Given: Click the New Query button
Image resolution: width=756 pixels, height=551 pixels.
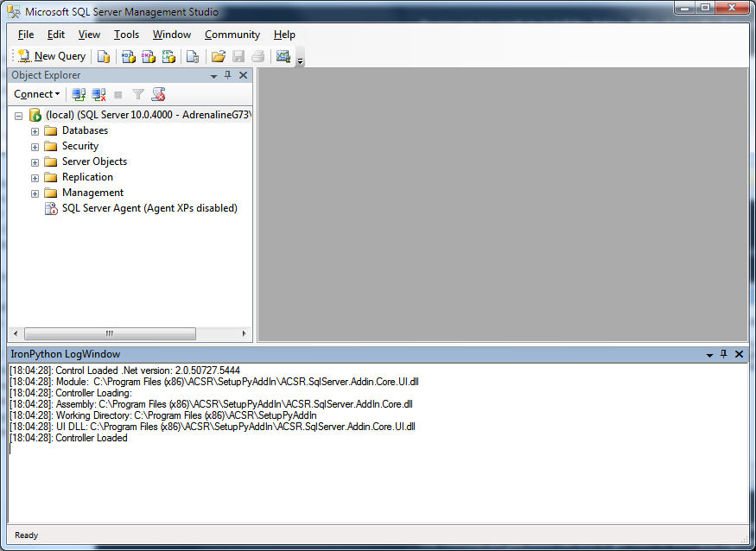Looking at the screenshot, I should point(52,56).
